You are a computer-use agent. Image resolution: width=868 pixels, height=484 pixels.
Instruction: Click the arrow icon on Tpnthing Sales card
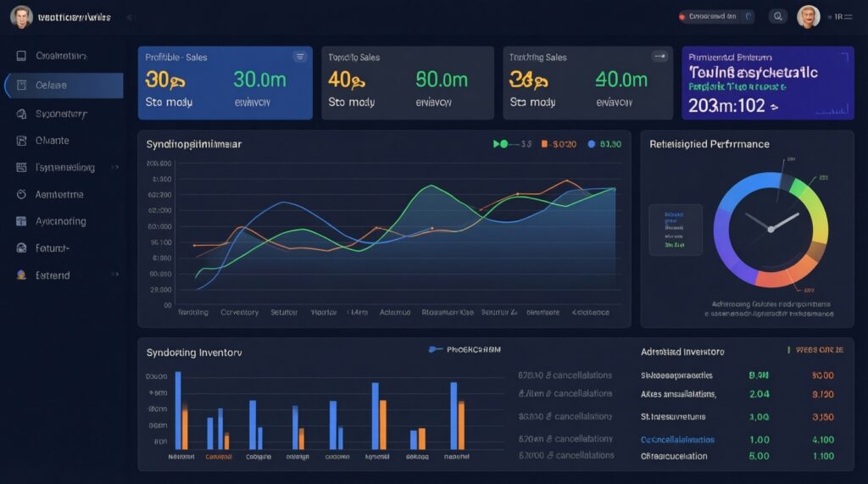[659, 57]
